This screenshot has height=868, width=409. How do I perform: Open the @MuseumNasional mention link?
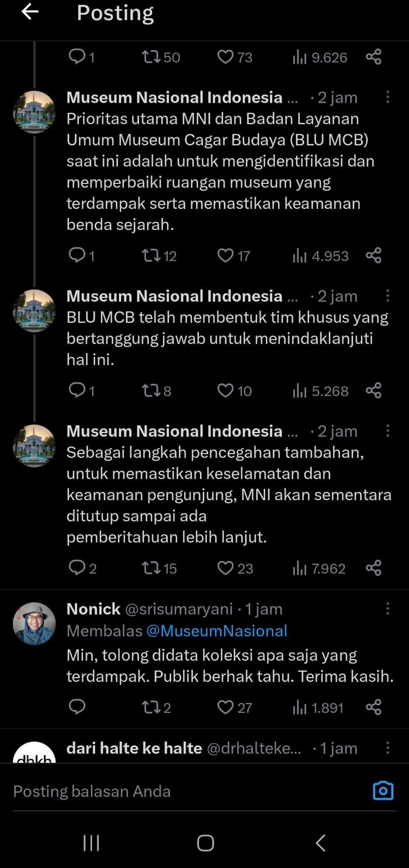coord(216,631)
